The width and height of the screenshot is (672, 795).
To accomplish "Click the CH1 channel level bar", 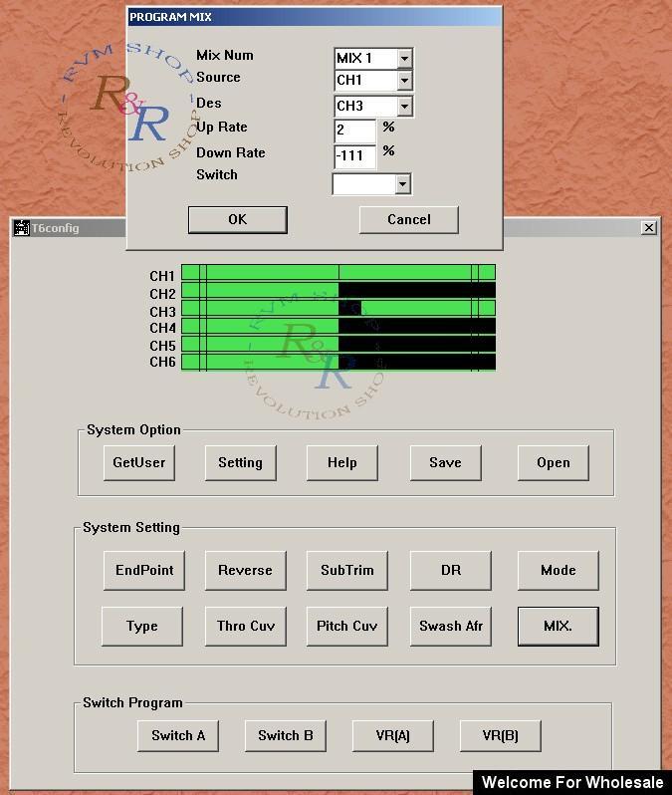I will click(x=337, y=273).
